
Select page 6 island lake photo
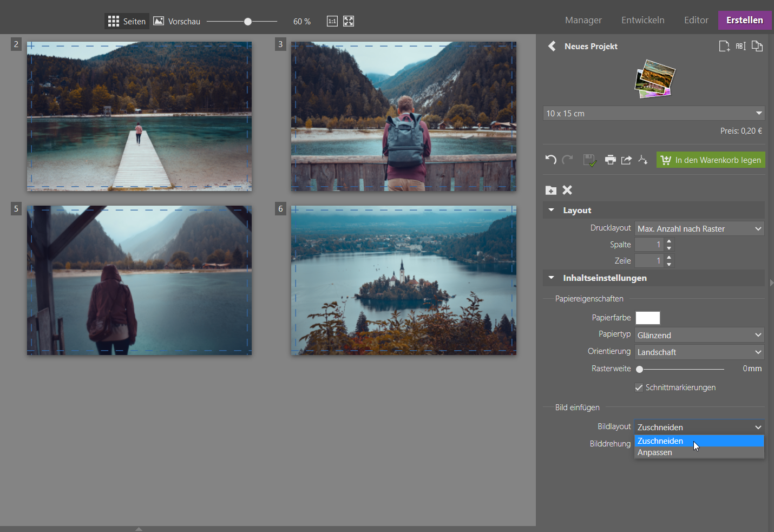click(x=404, y=280)
